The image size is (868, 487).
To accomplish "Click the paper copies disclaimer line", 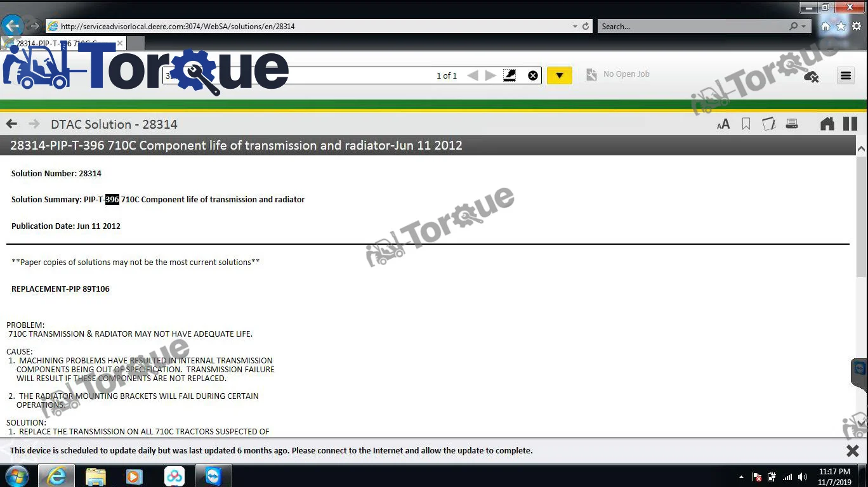I will click(136, 262).
